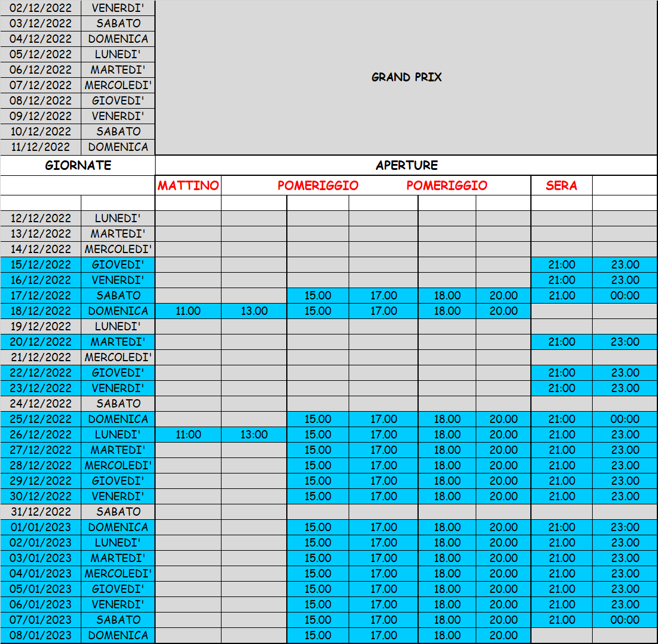Click 15.00 in the 17/12/2022 row
Screen dimensions: 658x644
318,295
